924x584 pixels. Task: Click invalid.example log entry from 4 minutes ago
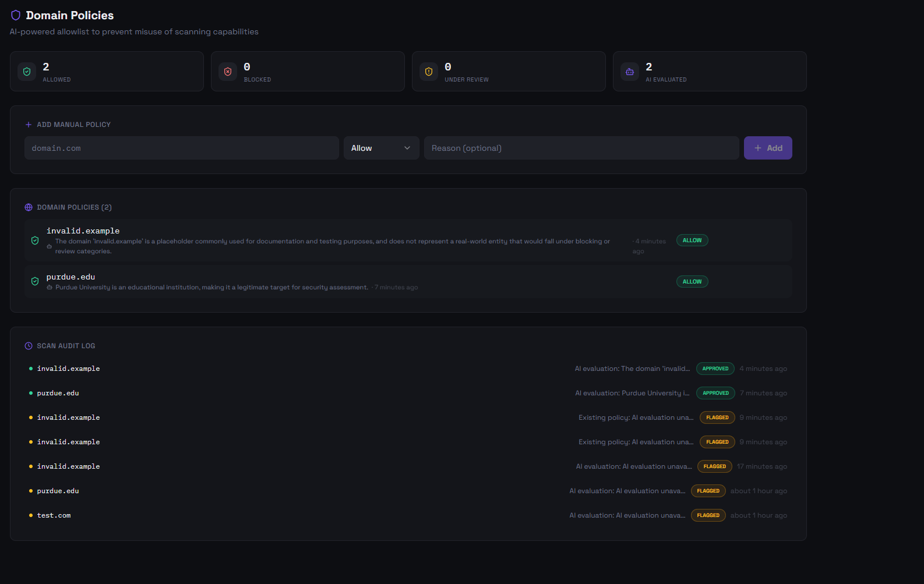[x=408, y=369]
